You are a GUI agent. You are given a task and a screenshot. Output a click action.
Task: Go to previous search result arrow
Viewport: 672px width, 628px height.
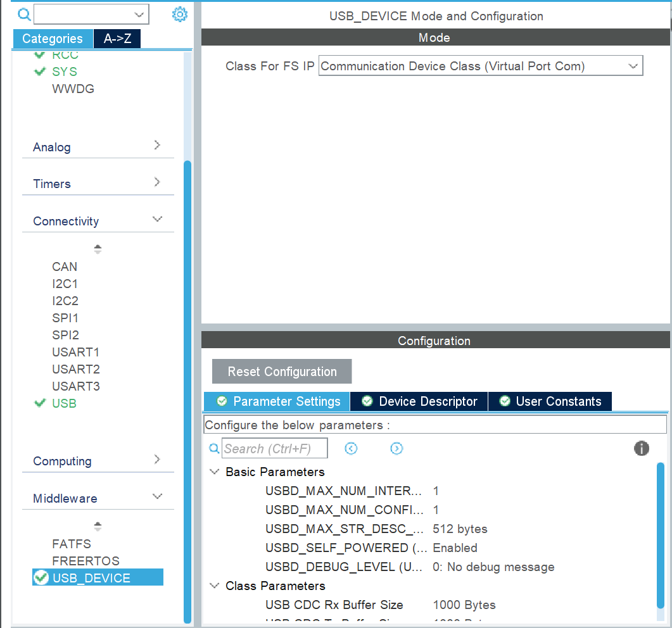coord(351,449)
